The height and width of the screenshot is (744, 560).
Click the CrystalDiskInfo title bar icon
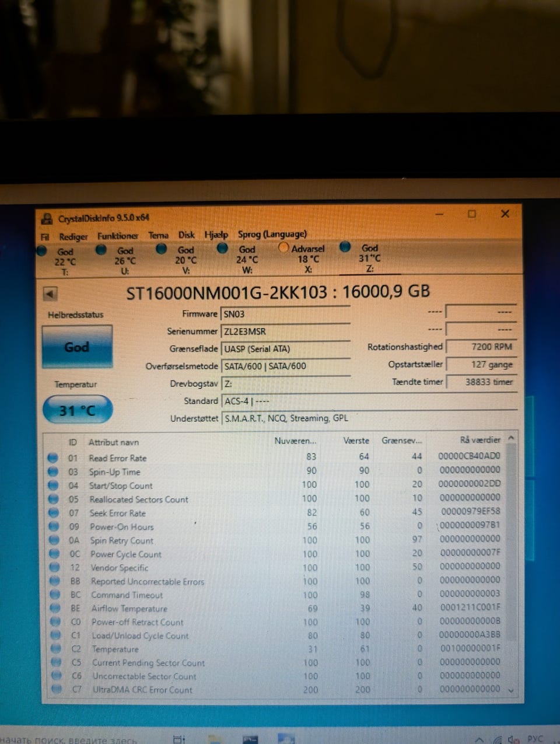pos(47,219)
